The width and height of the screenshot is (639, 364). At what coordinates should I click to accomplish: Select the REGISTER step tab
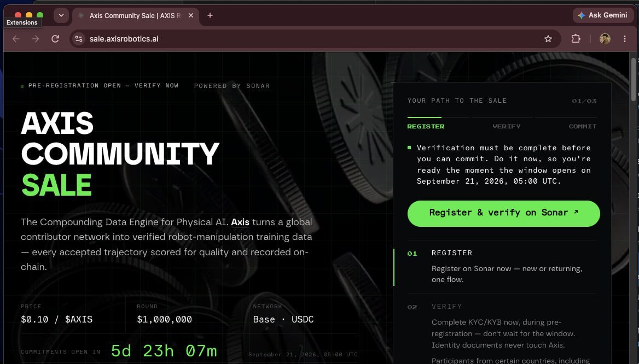coord(426,126)
